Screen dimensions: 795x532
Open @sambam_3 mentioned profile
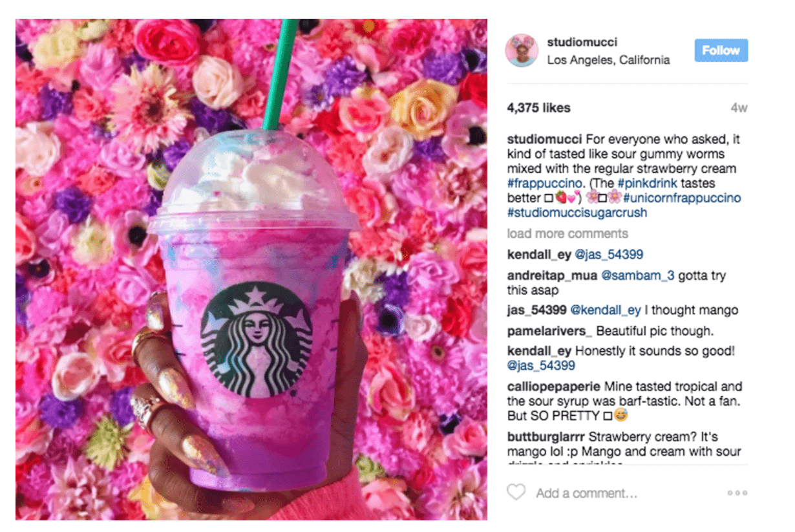(638, 275)
